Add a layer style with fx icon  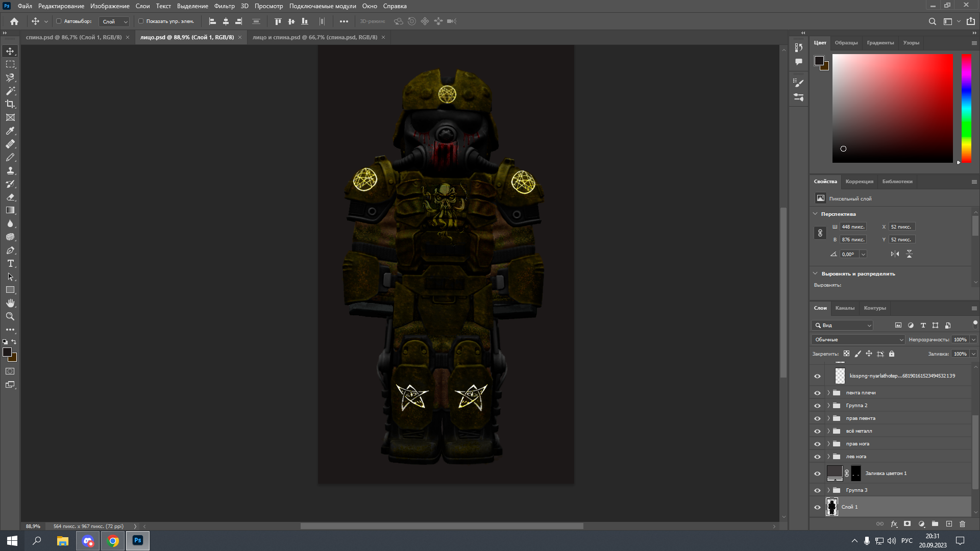pos(894,524)
